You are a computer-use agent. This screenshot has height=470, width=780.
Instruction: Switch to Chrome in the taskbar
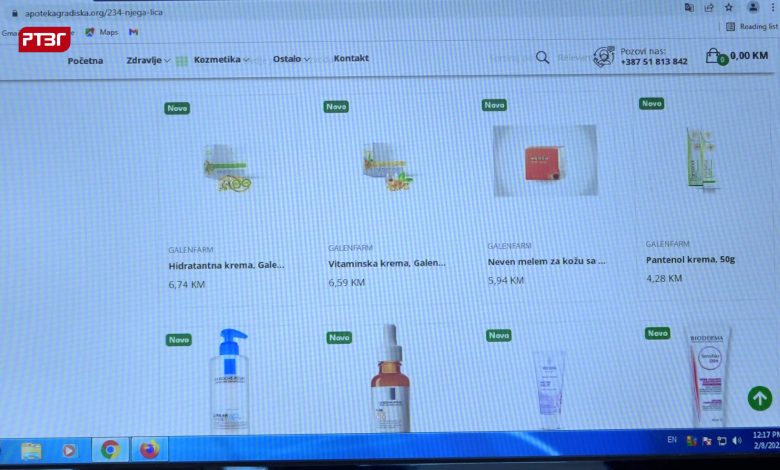click(x=110, y=450)
